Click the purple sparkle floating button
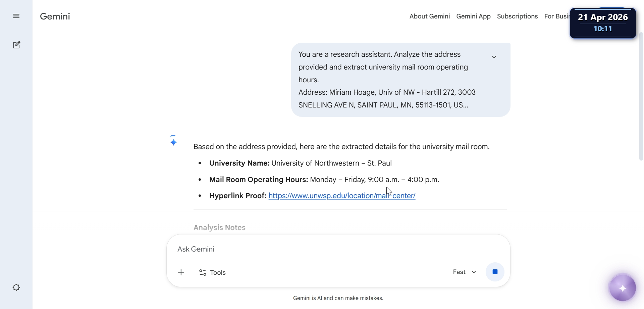This screenshot has width=644, height=309. click(623, 288)
